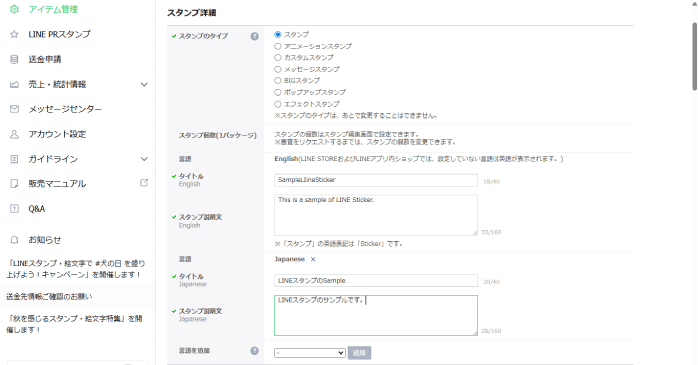Click the note icon beside 販売マニュアル
This screenshot has height=365, width=698.
[x=14, y=183]
